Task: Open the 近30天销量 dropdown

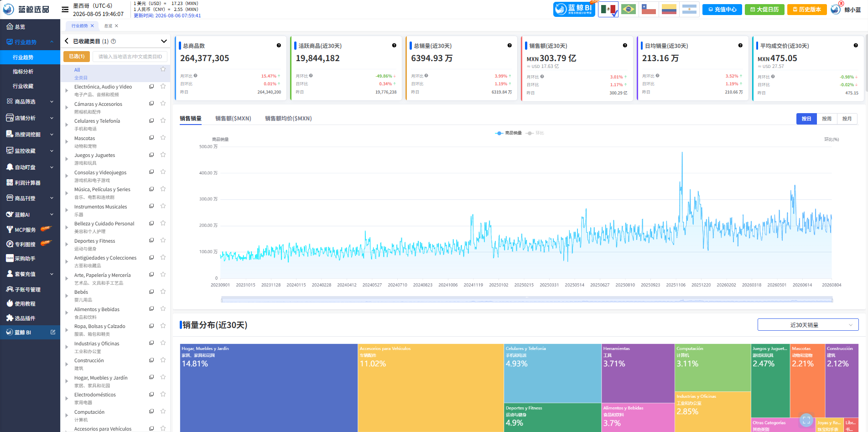Action: pyautogui.click(x=808, y=325)
